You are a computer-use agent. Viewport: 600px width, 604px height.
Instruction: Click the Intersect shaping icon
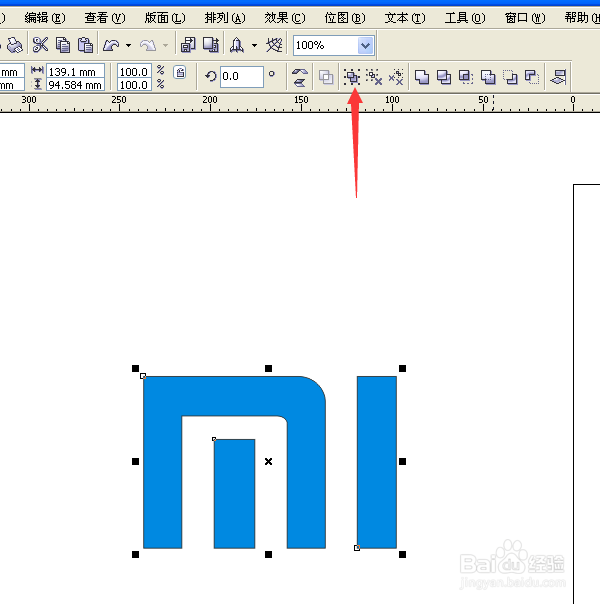(466, 77)
